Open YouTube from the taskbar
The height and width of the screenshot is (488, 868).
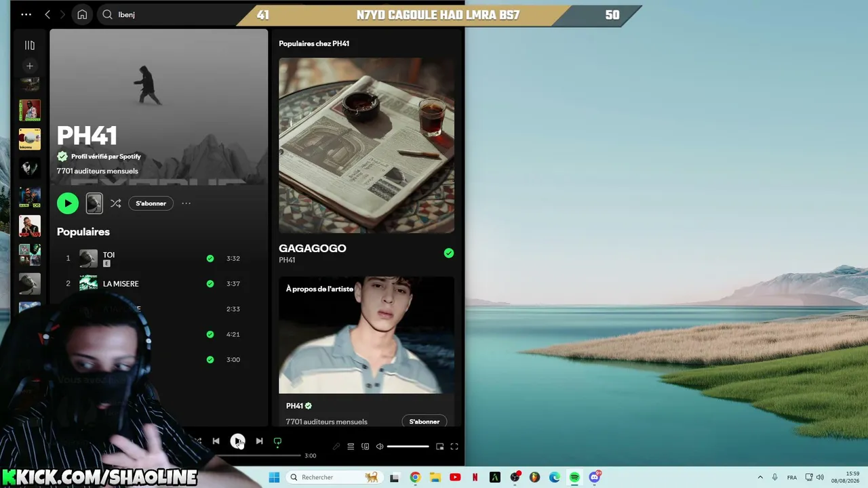[x=455, y=477]
